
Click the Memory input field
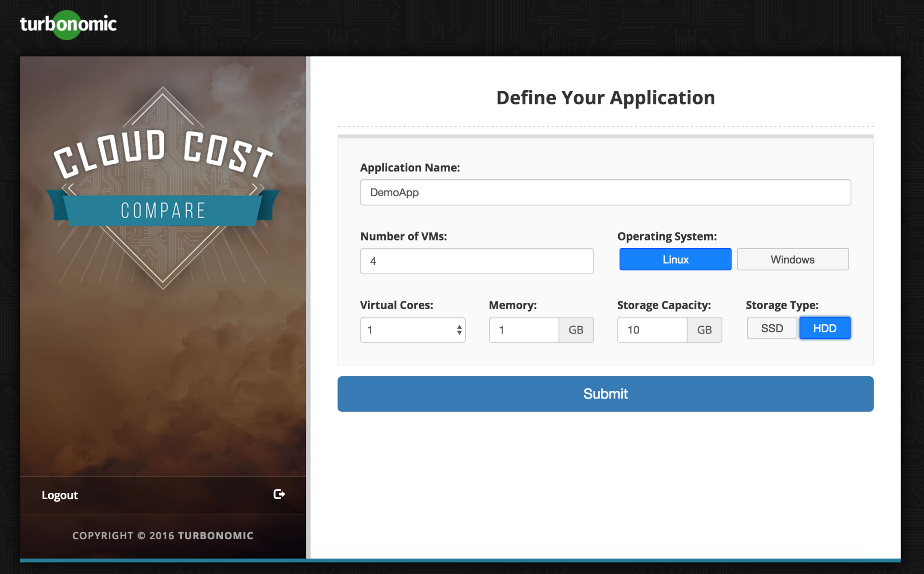tap(523, 330)
